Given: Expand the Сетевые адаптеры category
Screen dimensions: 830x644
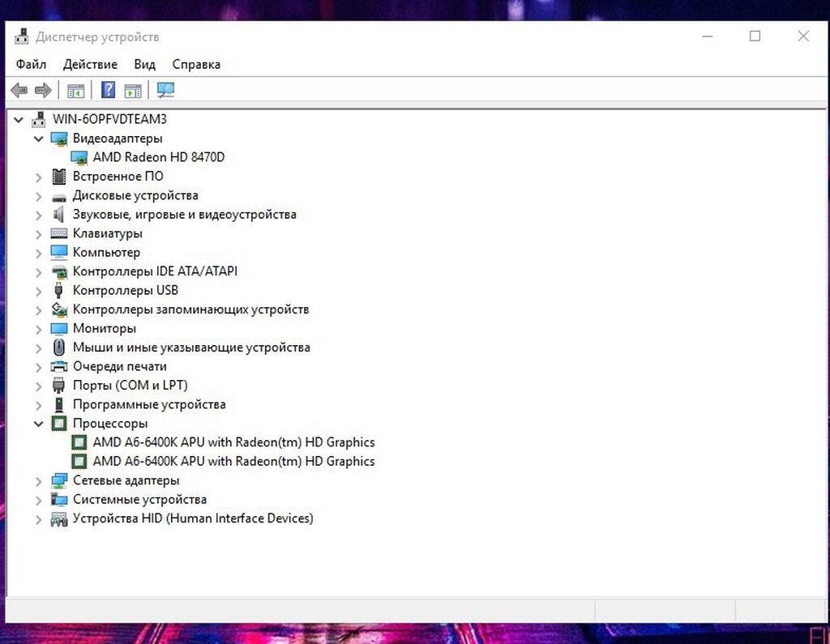Looking at the screenshot, I should tap(38, 480).
